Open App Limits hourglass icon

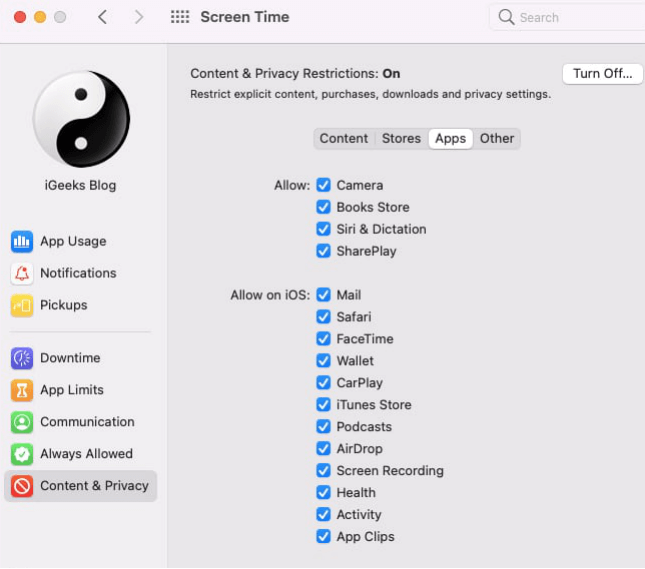[22, 390]
